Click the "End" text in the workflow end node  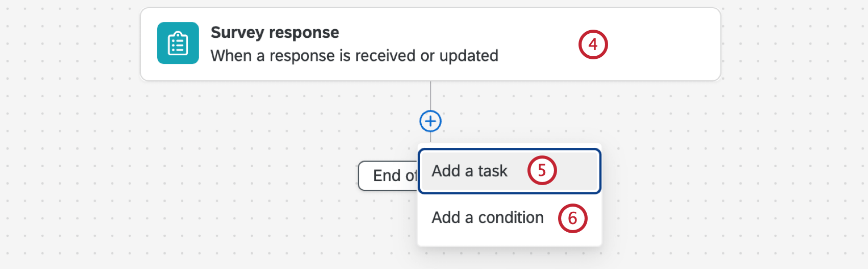click(387, 176)
